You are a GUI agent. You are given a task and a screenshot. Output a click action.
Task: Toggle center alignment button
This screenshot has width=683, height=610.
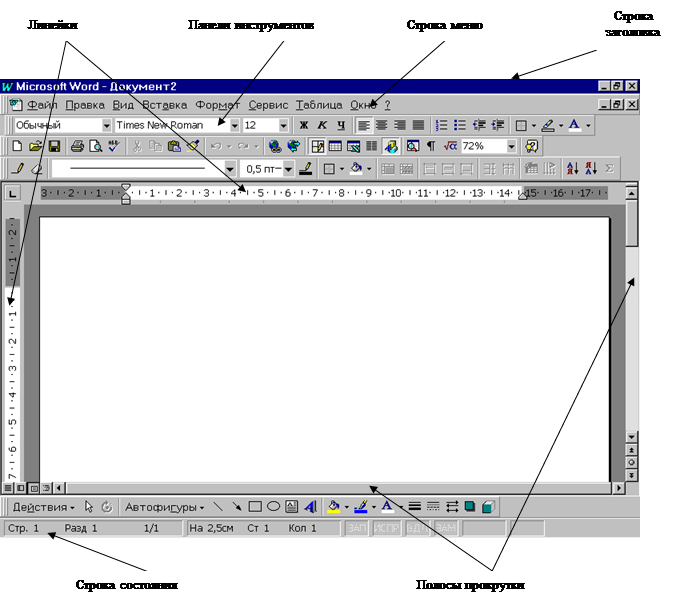pyautogui.click(x=382, y=125)
